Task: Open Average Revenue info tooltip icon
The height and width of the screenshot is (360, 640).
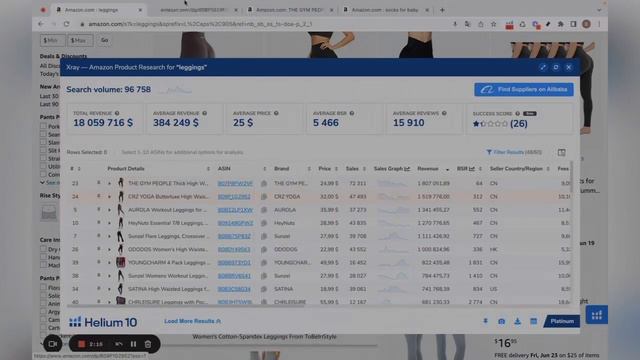Action: 204,113
